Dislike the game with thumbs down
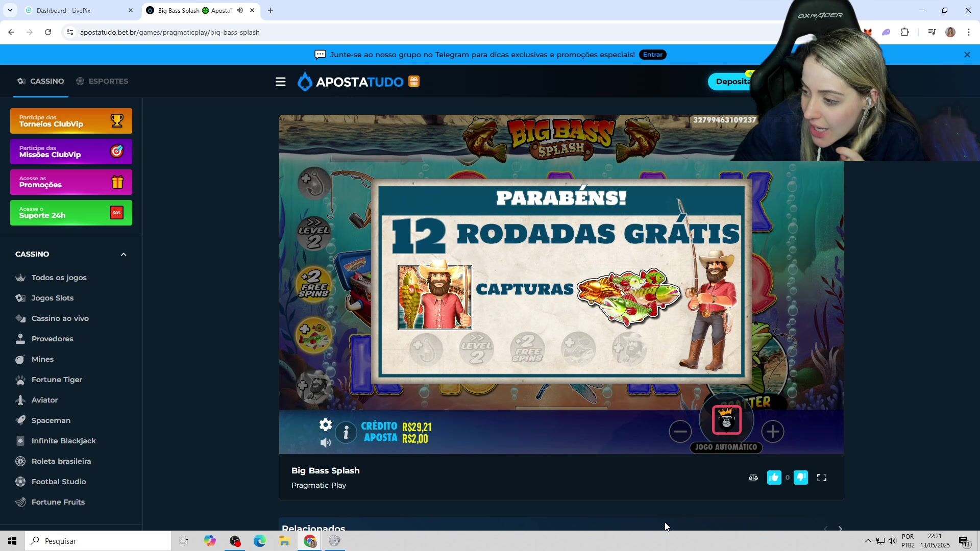Screen dimensions: 980x551 click(x=801, y=478)
